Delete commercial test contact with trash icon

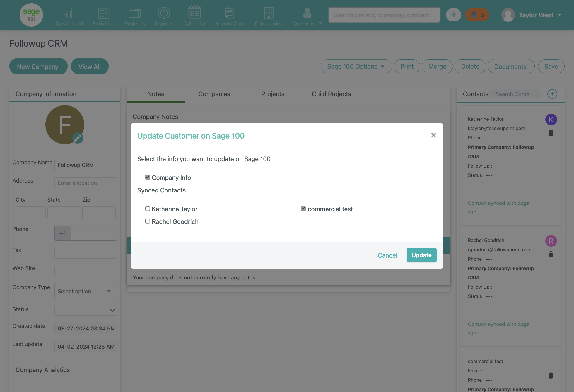coord(551,375)
